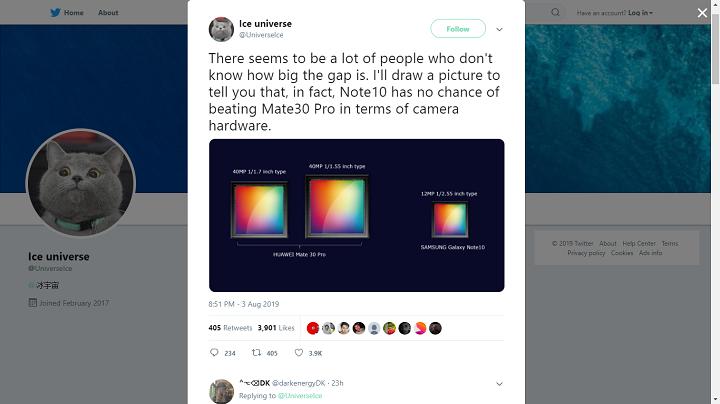Follow Ice universe
The width and height of the screenshot is (720, 404).
[x=458, y=28]
